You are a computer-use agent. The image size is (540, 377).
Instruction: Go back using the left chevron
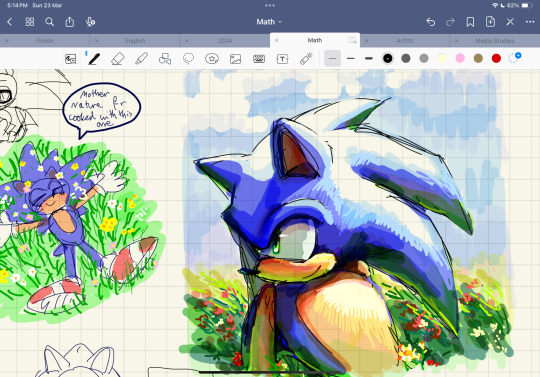click(x=10, y=22)
